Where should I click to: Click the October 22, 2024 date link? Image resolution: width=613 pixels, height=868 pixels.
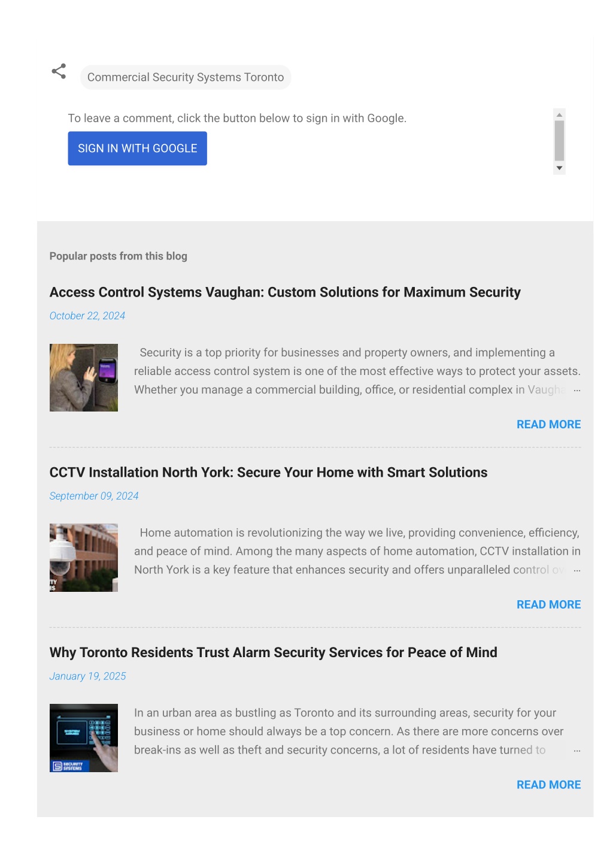[x=87, y=316]
